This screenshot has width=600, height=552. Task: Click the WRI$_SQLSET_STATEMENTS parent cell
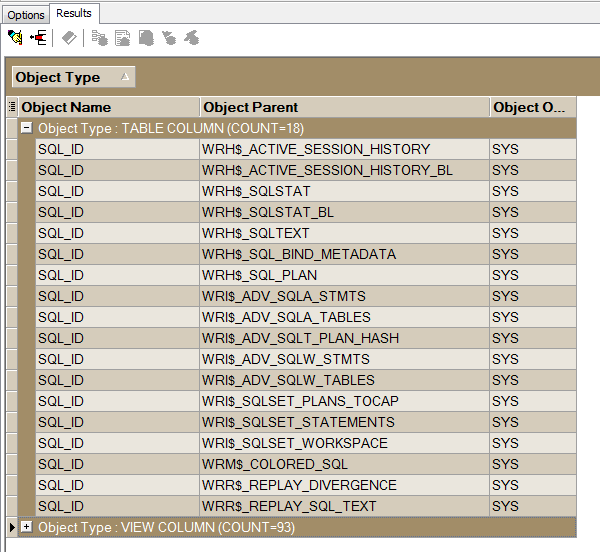(298, 422)
